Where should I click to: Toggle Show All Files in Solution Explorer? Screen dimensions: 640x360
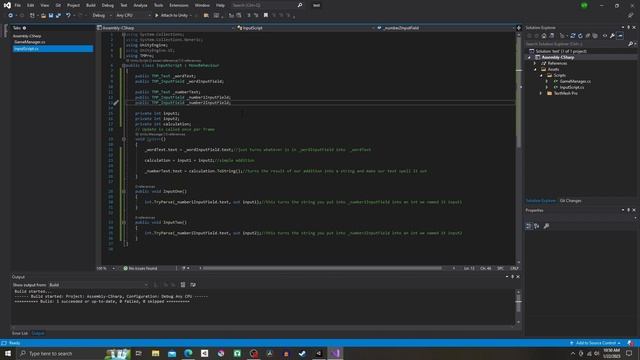[x=595, y=36]
